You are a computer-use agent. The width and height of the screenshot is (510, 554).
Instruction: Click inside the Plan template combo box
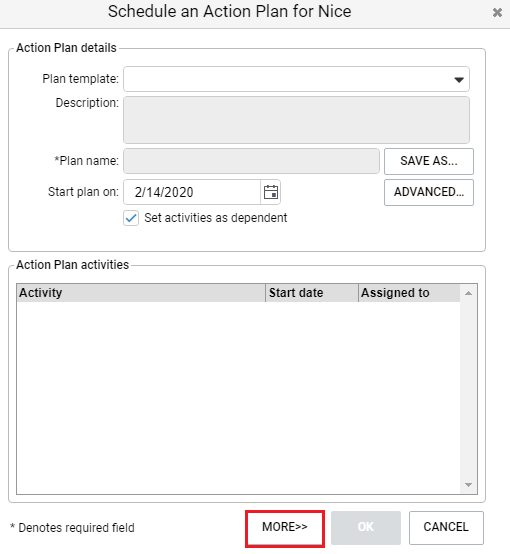296,79
